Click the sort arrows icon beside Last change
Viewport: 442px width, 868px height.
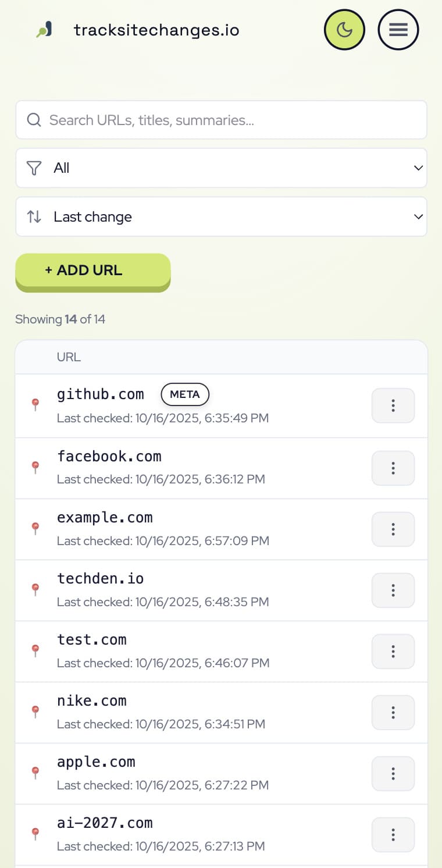click(x=34, y=216)
